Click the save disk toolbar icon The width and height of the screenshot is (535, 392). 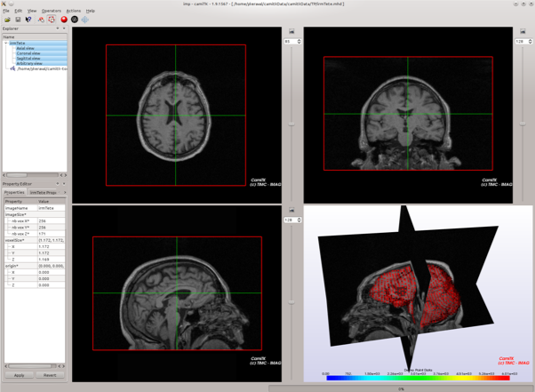(18, 20)
